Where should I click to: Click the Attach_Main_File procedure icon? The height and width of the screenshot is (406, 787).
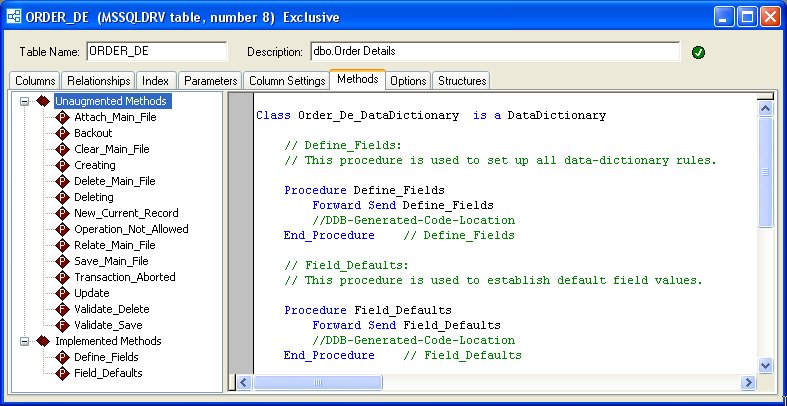coord(62,117)
